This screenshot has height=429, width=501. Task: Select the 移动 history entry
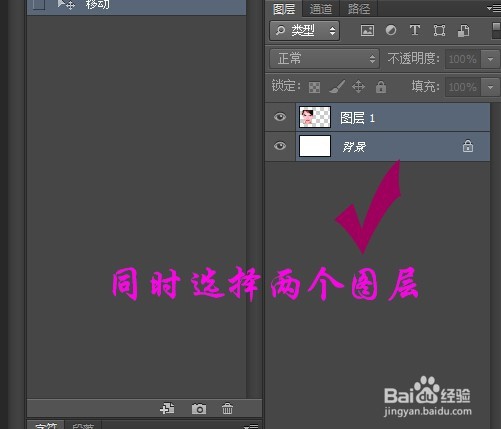tap(137, 6)
